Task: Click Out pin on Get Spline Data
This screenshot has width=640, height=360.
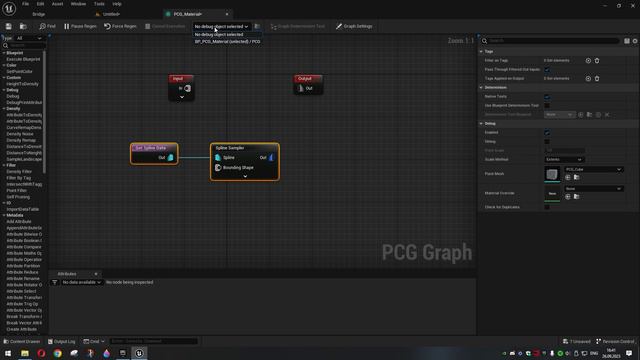Action: point(170,158)
